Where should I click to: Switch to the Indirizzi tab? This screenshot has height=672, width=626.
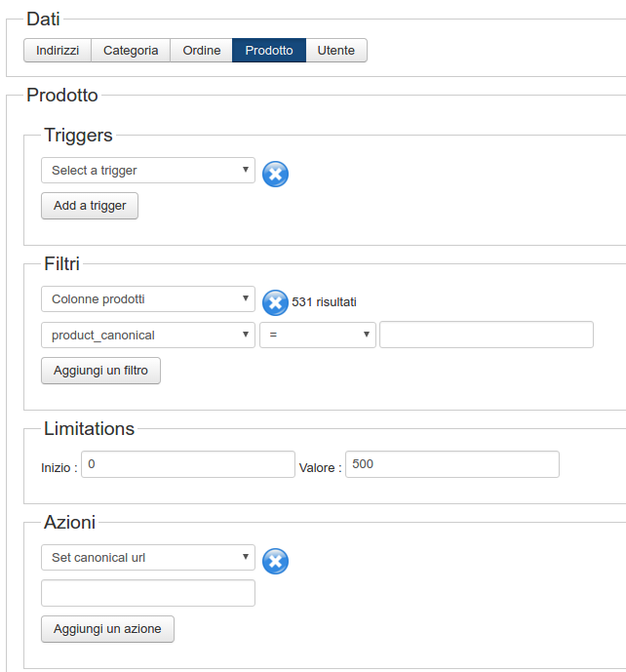point(58,51)
